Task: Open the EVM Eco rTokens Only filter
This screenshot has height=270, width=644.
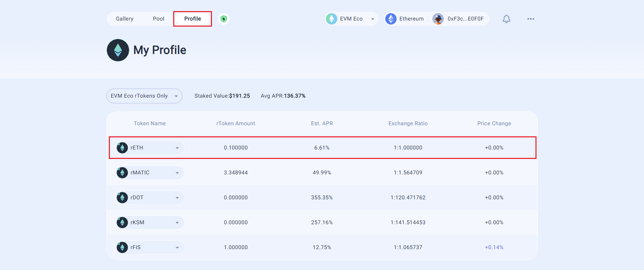Action: click(144, 96)
